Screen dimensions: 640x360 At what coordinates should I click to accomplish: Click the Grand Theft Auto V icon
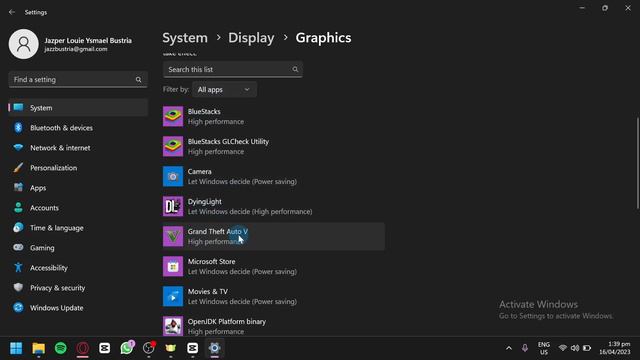tap(173, 236)
